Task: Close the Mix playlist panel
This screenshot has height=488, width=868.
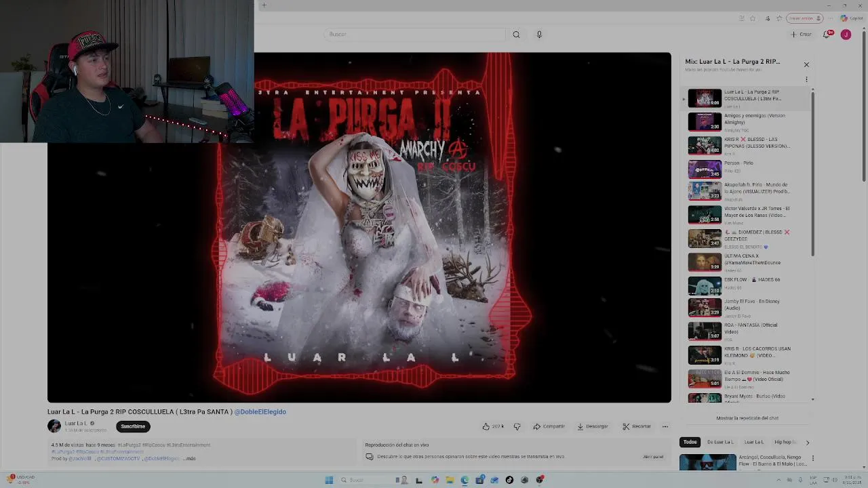Action: pyautogui.click(x=806, y=64)
